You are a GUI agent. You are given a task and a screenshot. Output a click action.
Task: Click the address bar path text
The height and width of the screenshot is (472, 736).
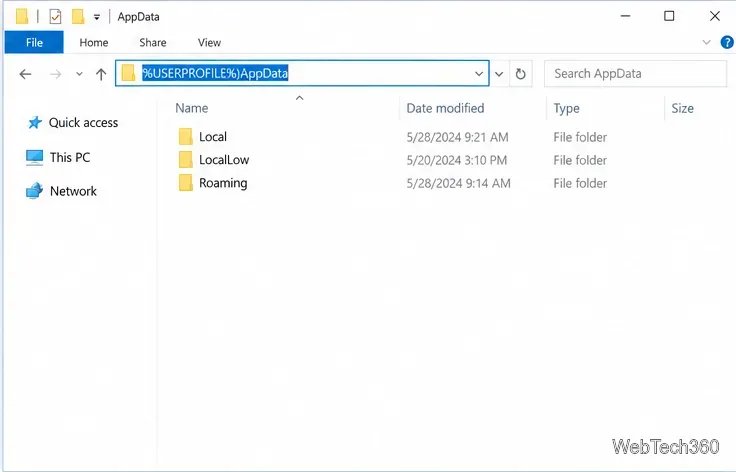point(215,73)
